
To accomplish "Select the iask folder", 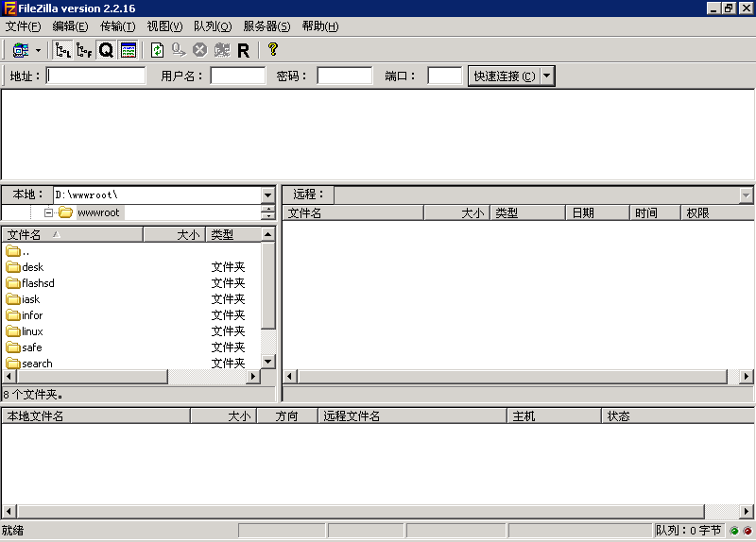I will tap(23, 299).
